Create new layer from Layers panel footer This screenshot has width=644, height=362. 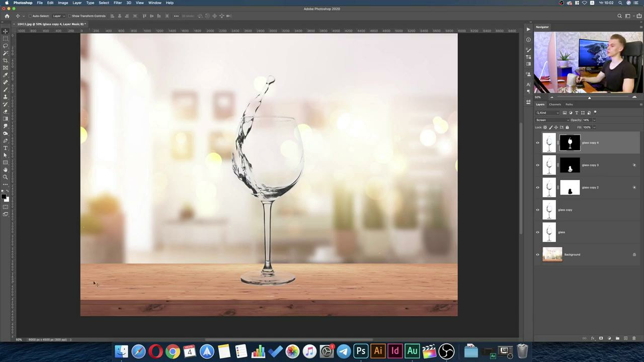click(625, 338)
